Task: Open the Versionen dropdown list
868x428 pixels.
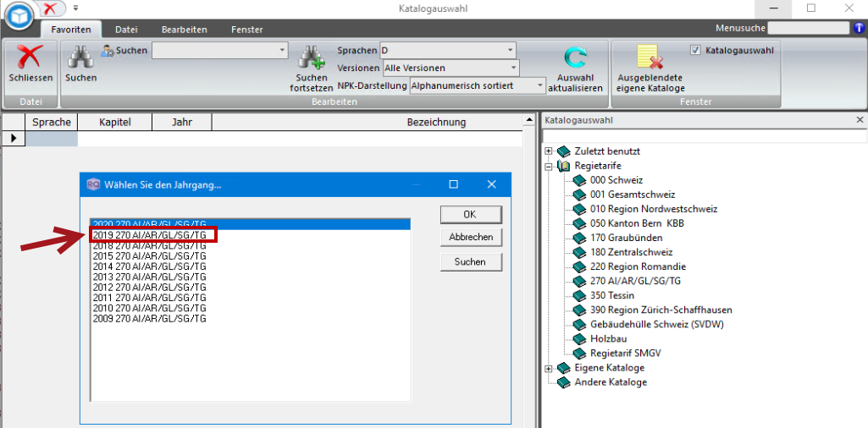Action: pos(451,68)
